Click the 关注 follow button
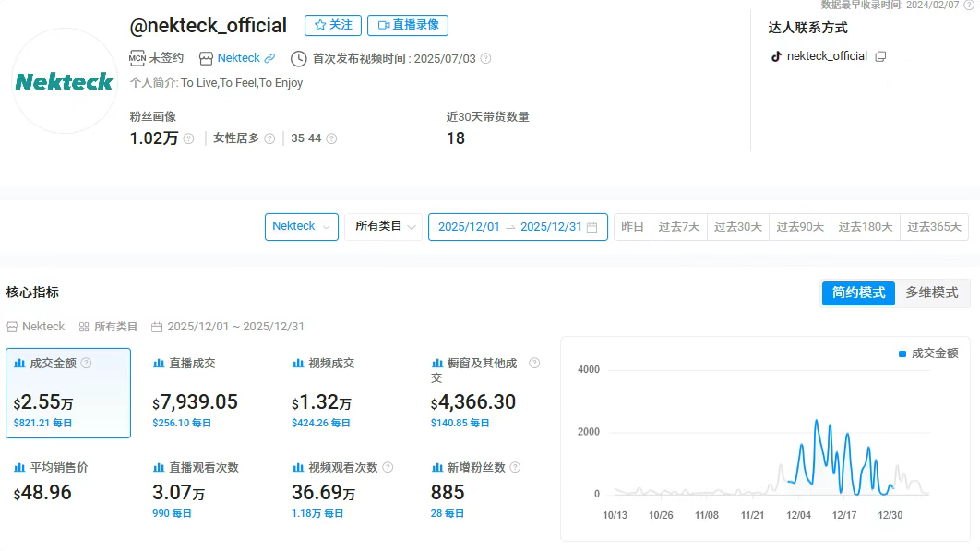Viewport: 980px width, 551px height. pyautogui.click(x=333, y=25)
